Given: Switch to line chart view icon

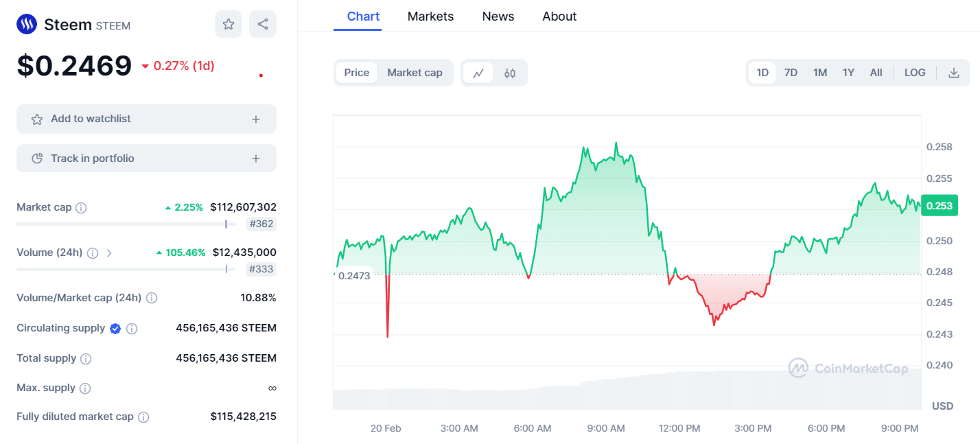Looking at the screenshot, I should pyautogui.click(x=478, y=73).
